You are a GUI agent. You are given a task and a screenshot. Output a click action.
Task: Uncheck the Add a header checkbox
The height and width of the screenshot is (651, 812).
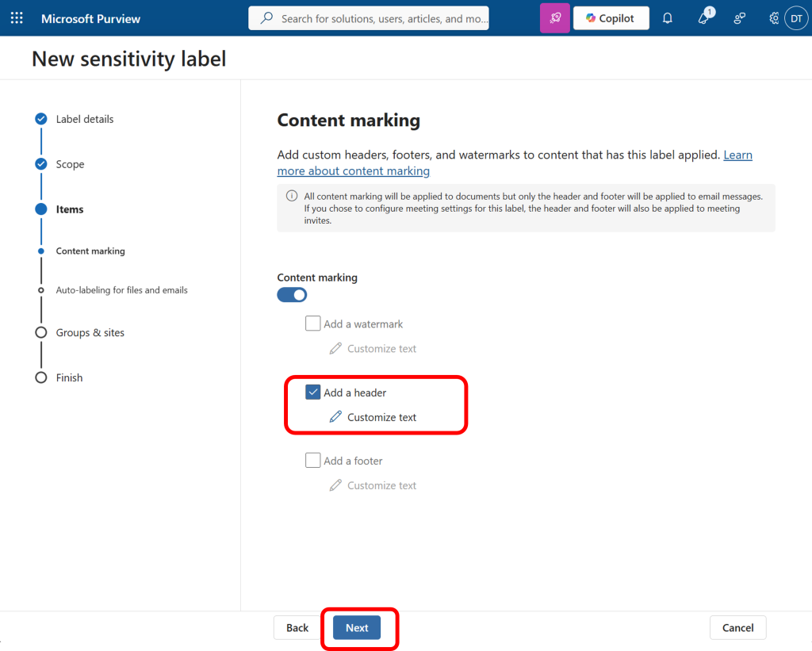coord(312,392)
